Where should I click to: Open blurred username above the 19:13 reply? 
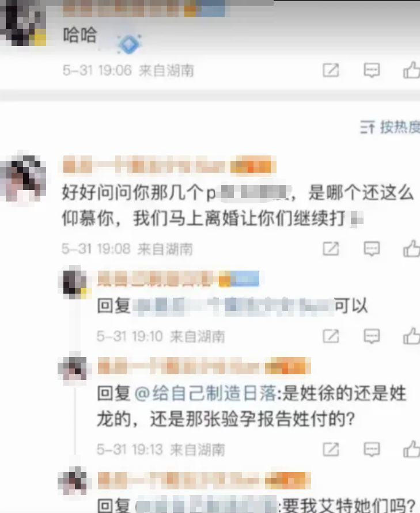[204, 366]
